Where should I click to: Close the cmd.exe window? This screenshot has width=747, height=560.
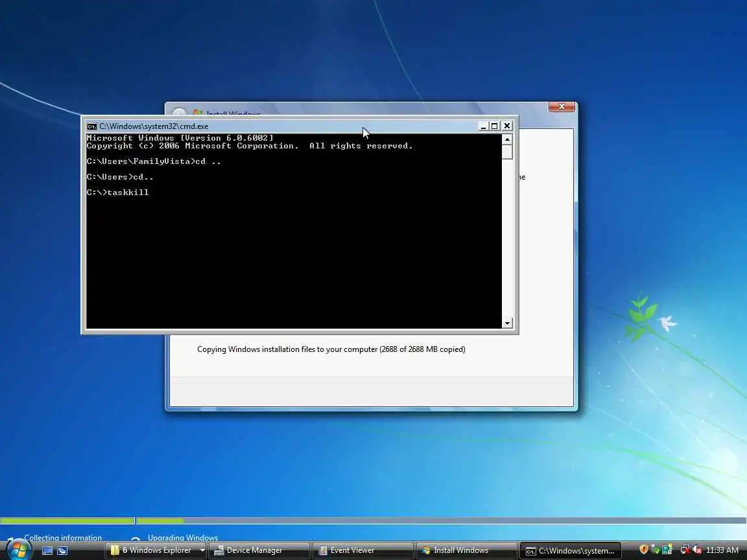click(507, 126)
